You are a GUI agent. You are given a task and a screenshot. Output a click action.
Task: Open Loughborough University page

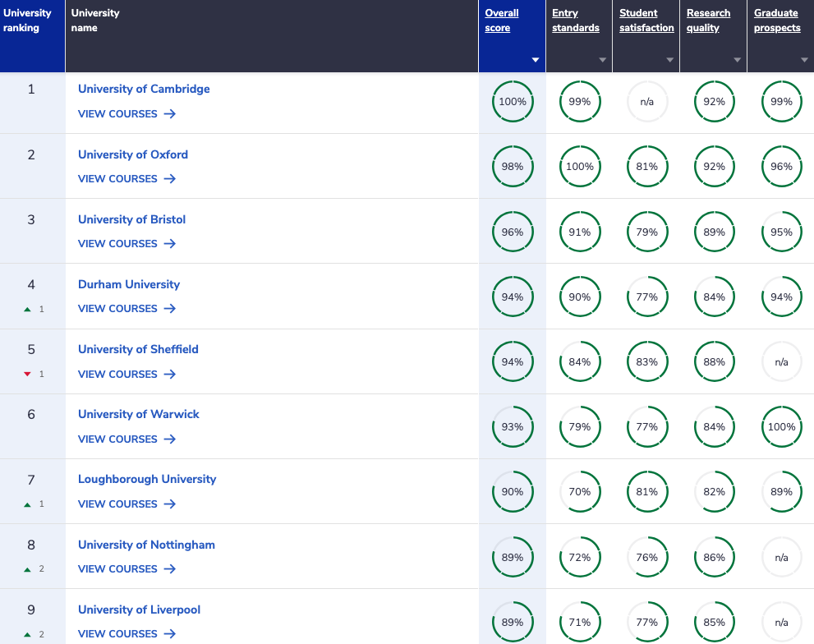(x=147, y=479)
